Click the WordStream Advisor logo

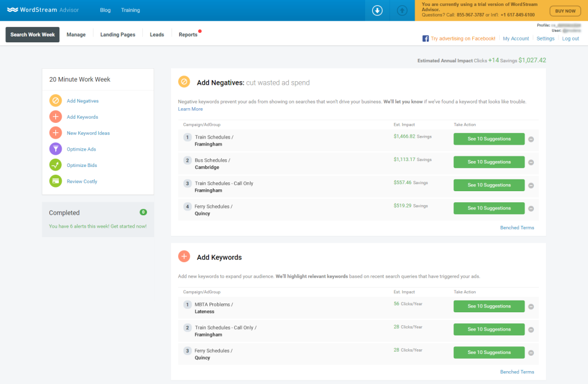pyautogui.click(x=43, y=10)
